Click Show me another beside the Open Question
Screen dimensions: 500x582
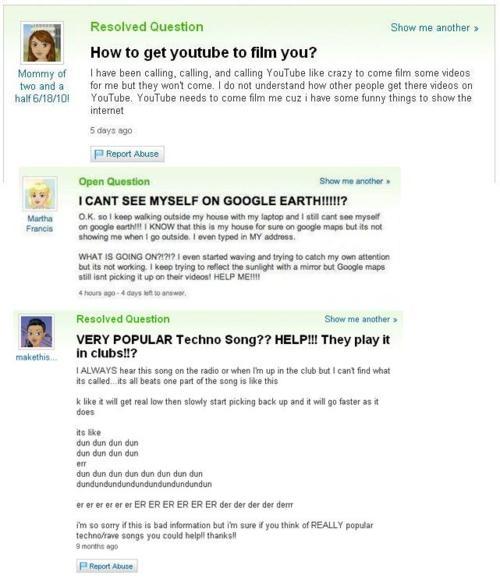tap(354, 181)
